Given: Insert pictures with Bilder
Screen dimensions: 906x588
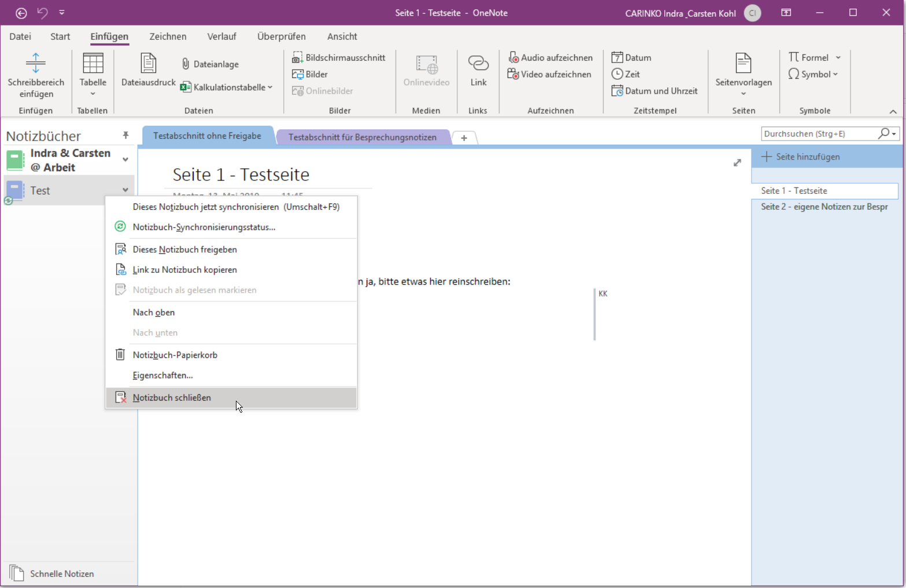Looking at the screenshot, I should point(310,74).
